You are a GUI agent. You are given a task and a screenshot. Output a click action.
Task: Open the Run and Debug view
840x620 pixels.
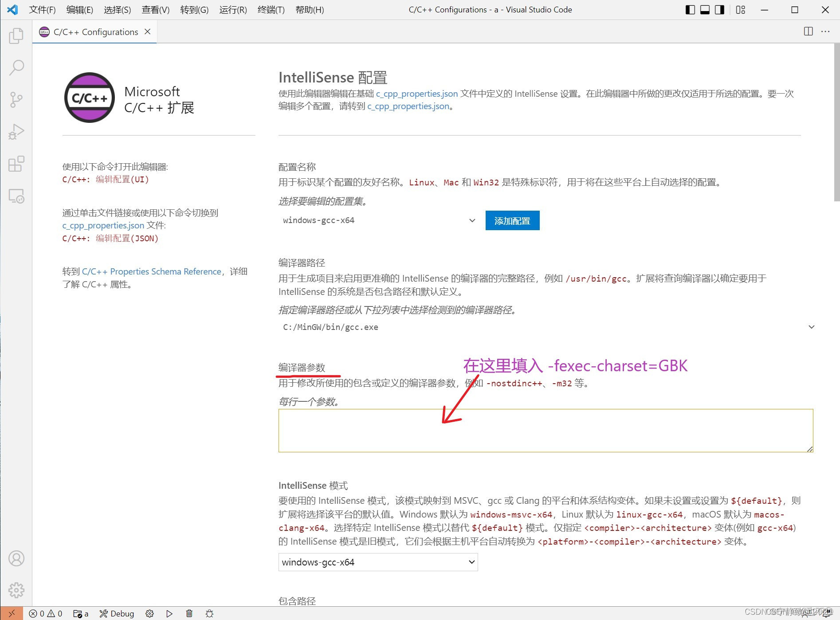click(x=16, y=132)
